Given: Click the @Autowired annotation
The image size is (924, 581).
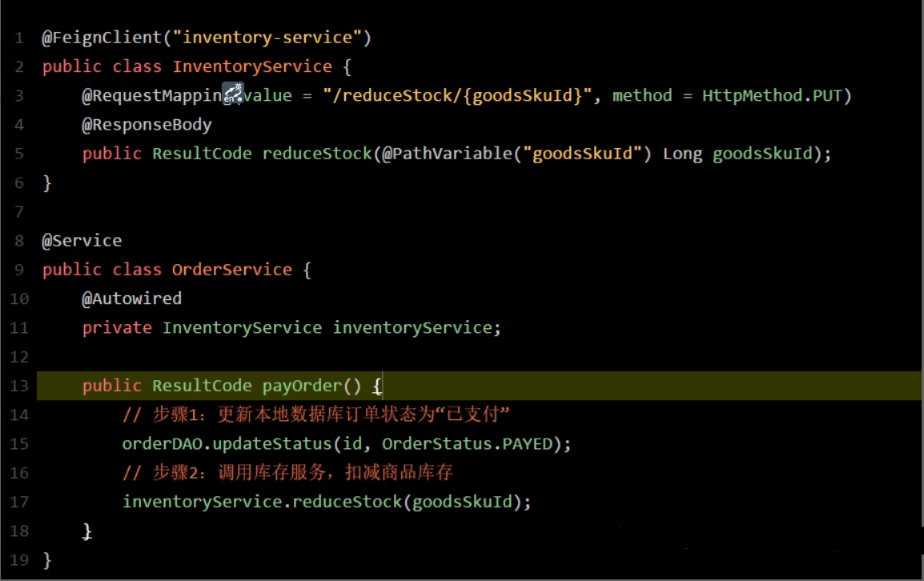Looking at the screenshot, I should click(x=132, y=299).
